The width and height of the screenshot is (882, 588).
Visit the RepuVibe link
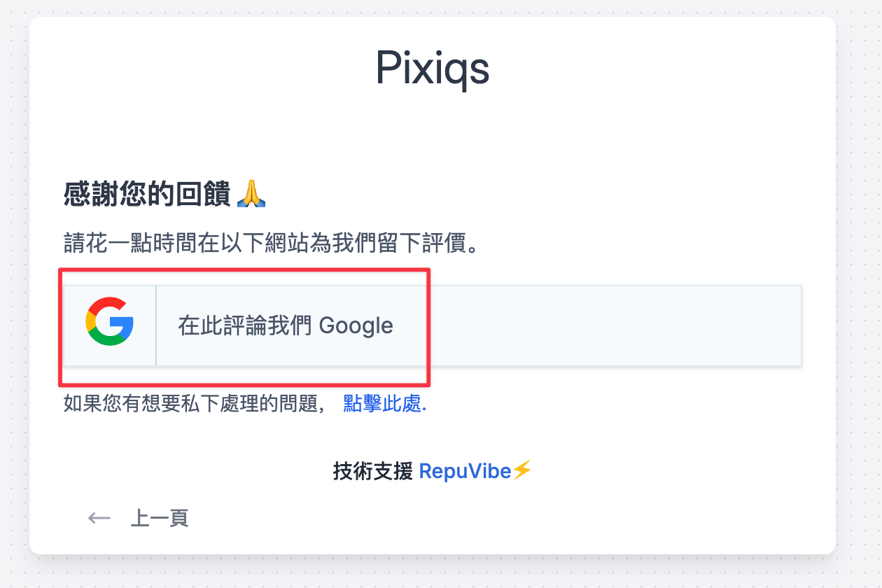pos(465,471)
